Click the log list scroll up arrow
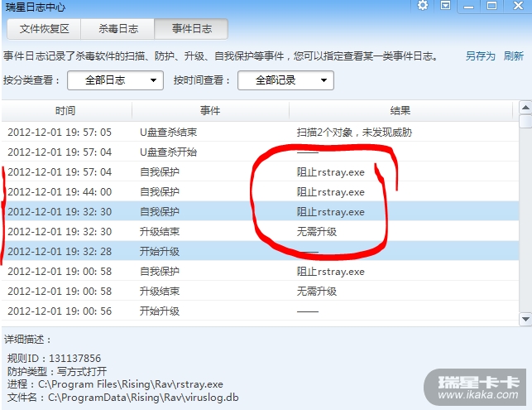Image resolution: width=532 pixels, height=410 pixels. [525, 108]
